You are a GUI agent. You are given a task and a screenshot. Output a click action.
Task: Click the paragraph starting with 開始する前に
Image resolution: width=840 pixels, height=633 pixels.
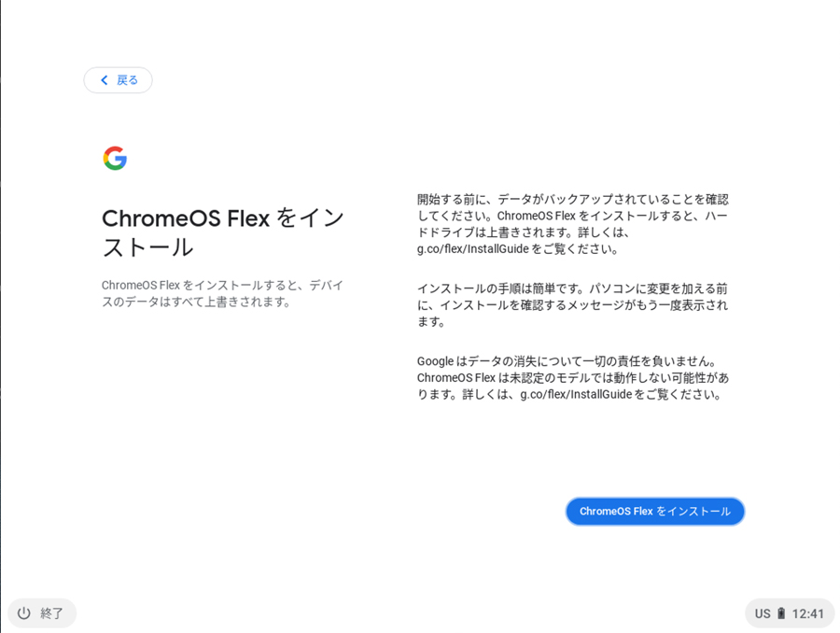pos(572,224)
